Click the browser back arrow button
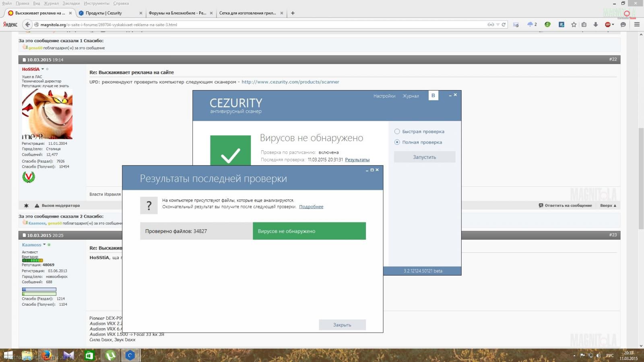This screenshot has width=644, height=362. coord(27,25)
